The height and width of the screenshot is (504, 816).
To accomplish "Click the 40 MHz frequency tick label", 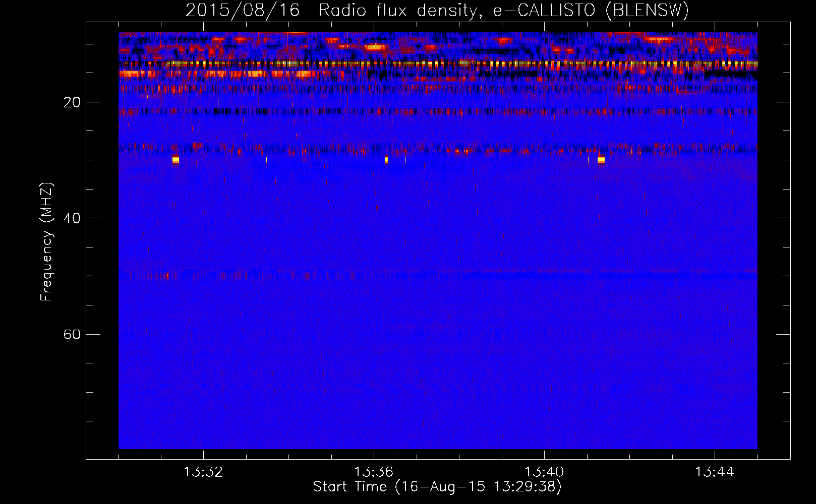I will click(x=72, y=219).
